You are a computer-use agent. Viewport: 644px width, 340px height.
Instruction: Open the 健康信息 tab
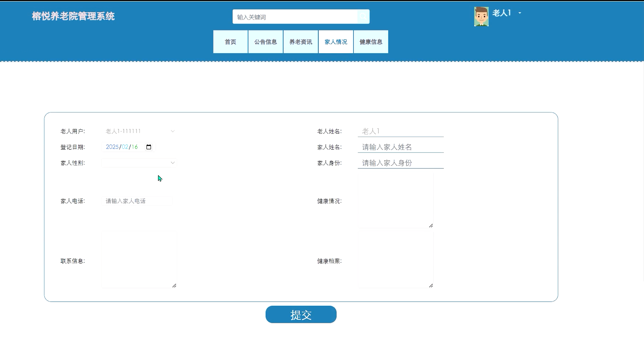click(371, 42)
